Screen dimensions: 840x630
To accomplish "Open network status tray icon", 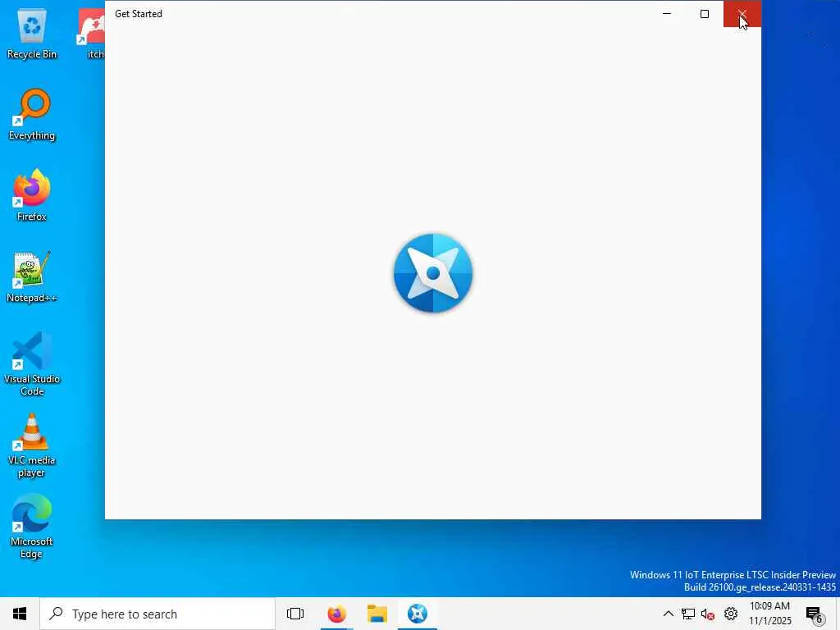I will tap(688, 614).
